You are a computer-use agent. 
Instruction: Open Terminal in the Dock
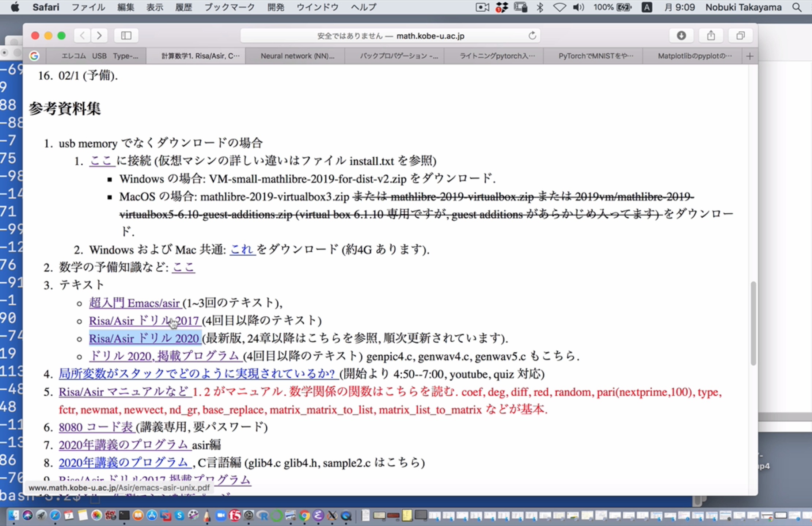[x=124, y=515]
